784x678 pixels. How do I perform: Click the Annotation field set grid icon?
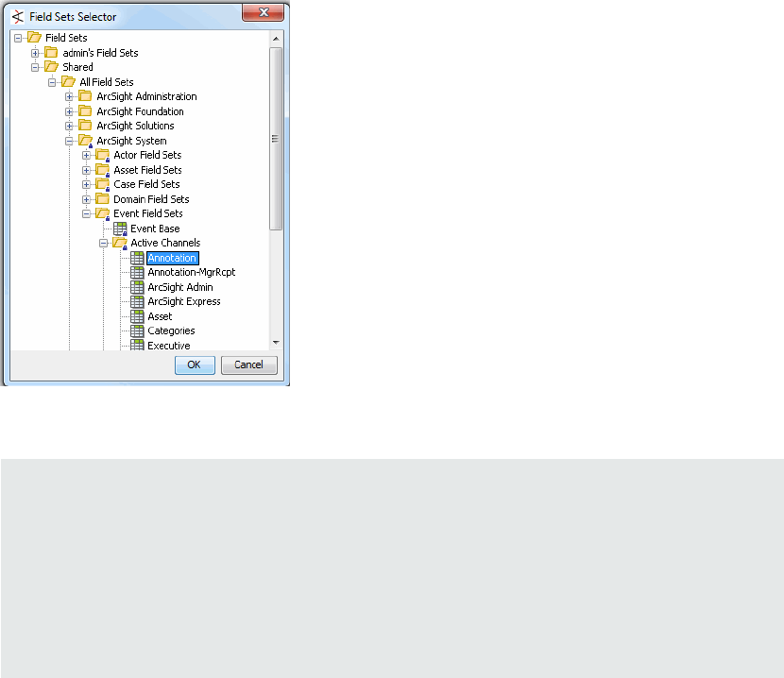(x=137, y=258)
